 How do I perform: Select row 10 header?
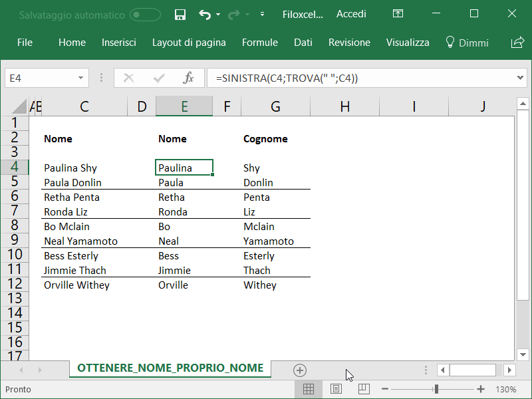(x=14, y=255)
